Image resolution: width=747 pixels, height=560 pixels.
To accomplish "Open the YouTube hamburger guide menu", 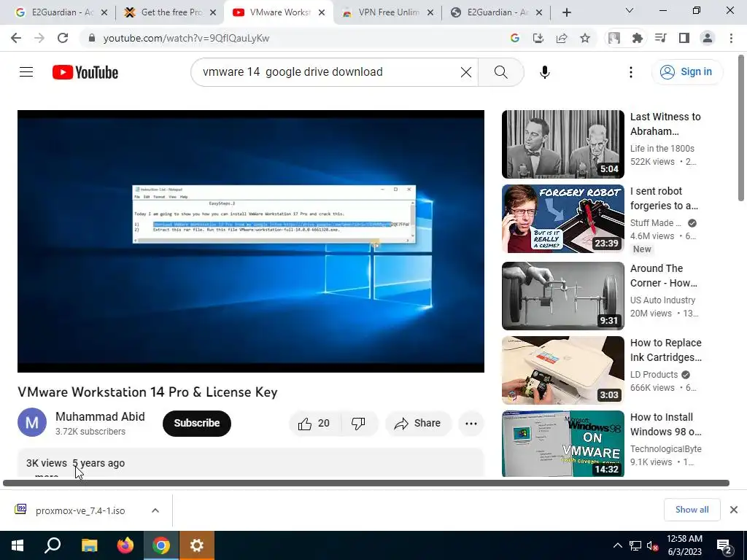I will pyautogui.click(x=26, y=72).
